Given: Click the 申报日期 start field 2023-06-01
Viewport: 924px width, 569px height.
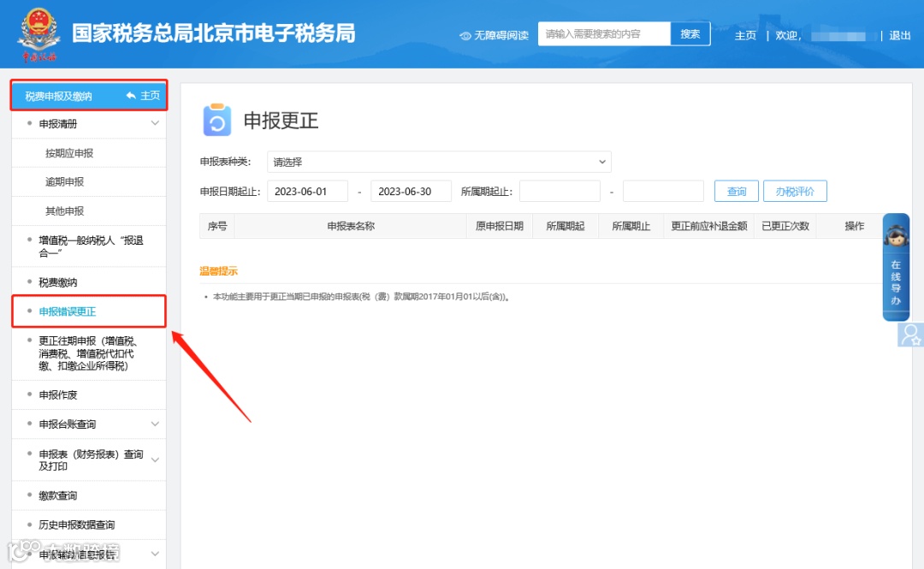Looking at the screenshot, I should pos(308,191).
